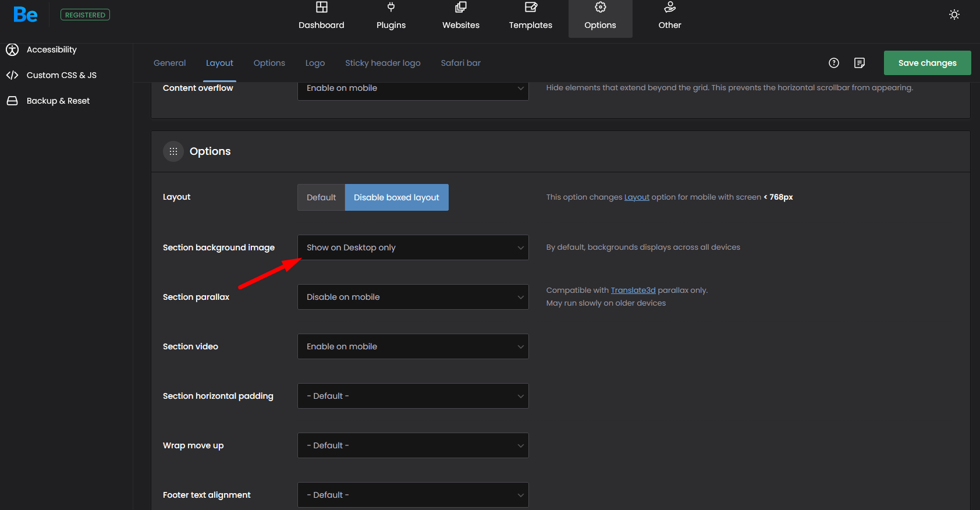Click the Footer text alignment label
Viewport: 980px width, 510px height.
click(x=207, y=495)
